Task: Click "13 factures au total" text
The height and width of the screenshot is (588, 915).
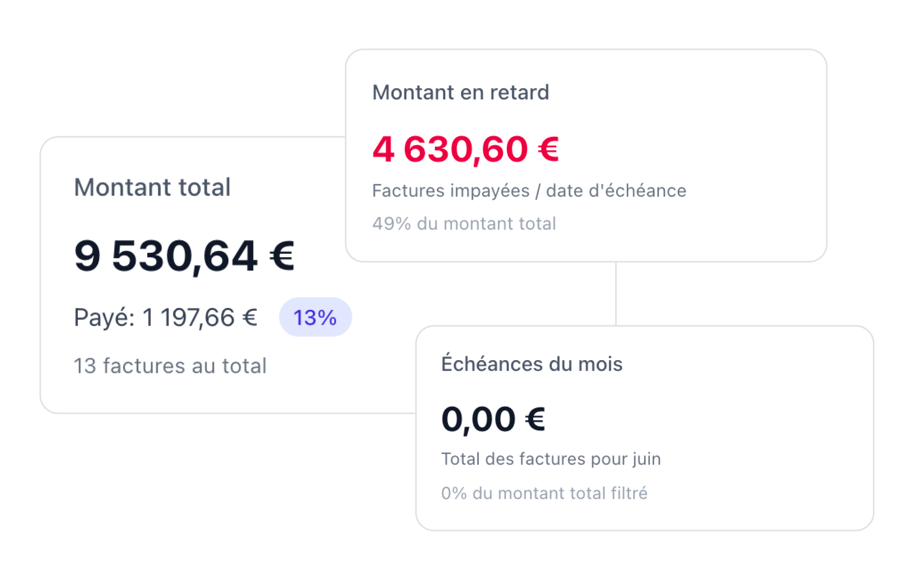Action: (170, 366)
